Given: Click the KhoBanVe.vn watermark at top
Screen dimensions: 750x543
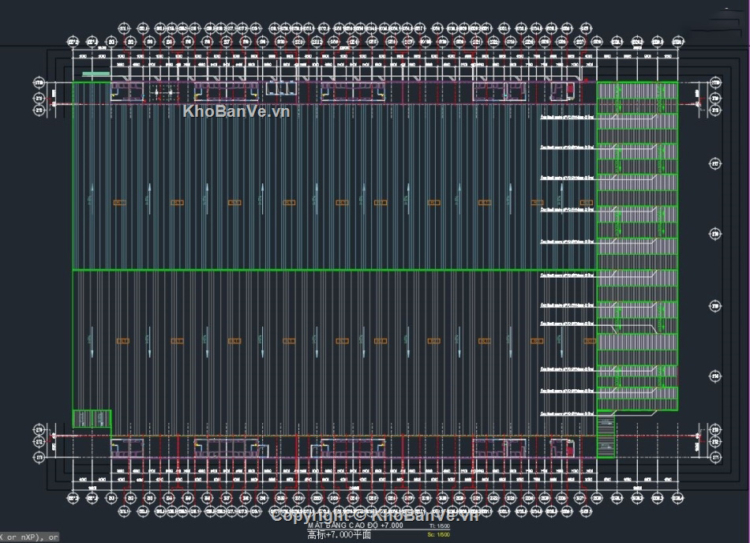Looking at the screenshot, I should 236,112.
